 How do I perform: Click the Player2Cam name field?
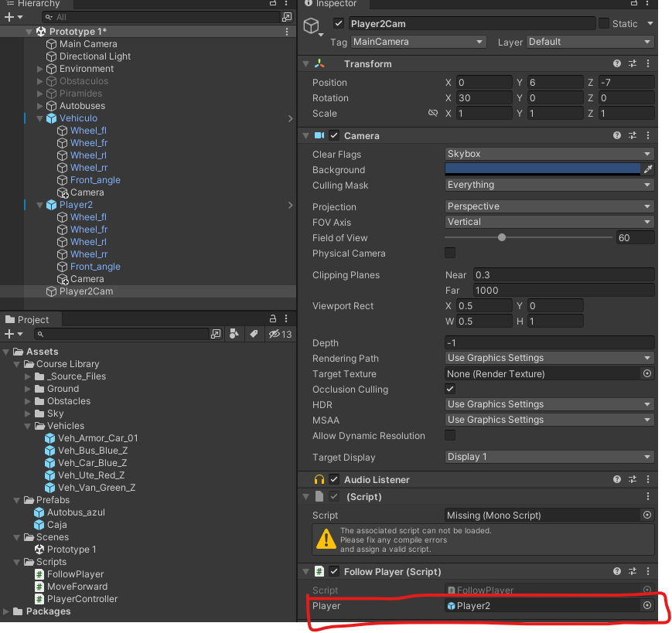(472, 23)
